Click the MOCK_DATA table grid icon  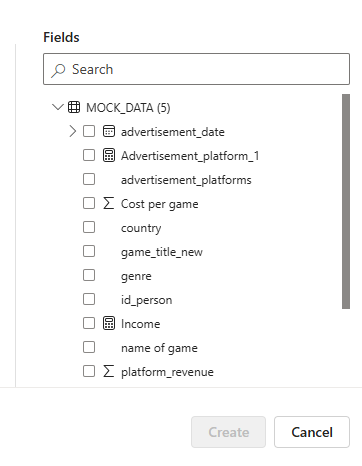click(74, 107)
